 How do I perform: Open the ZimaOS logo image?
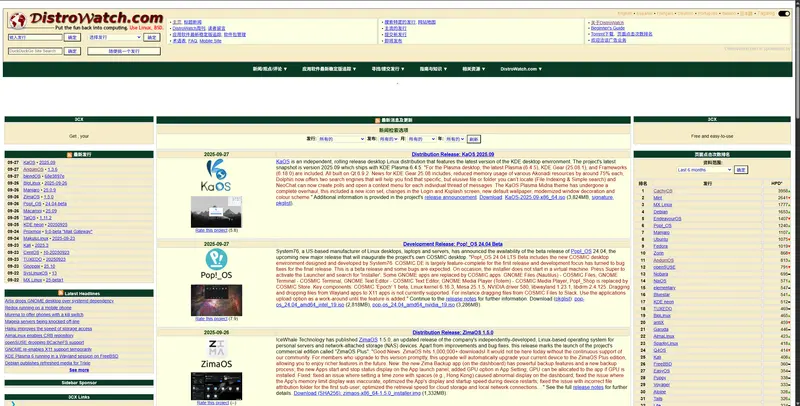pos(216,353)
